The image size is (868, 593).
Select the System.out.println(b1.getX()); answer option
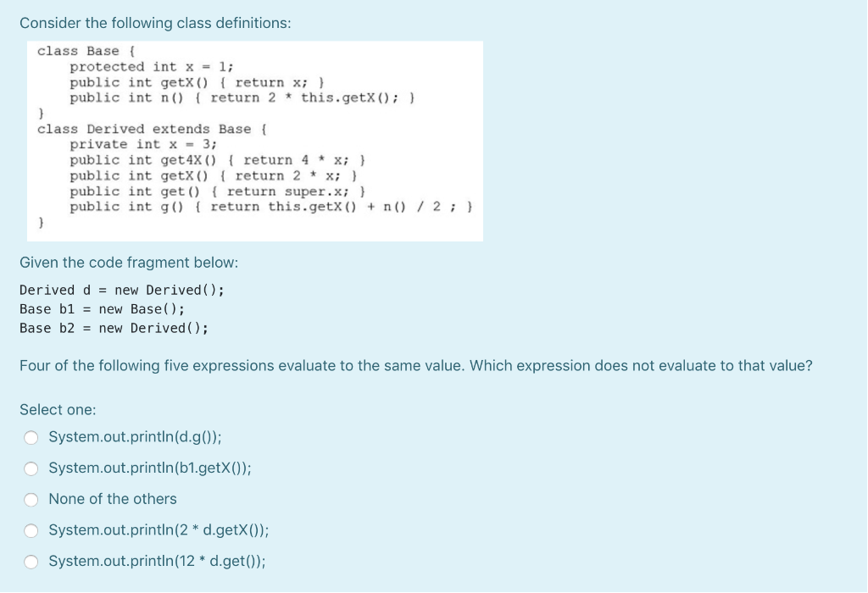(31, 468)
